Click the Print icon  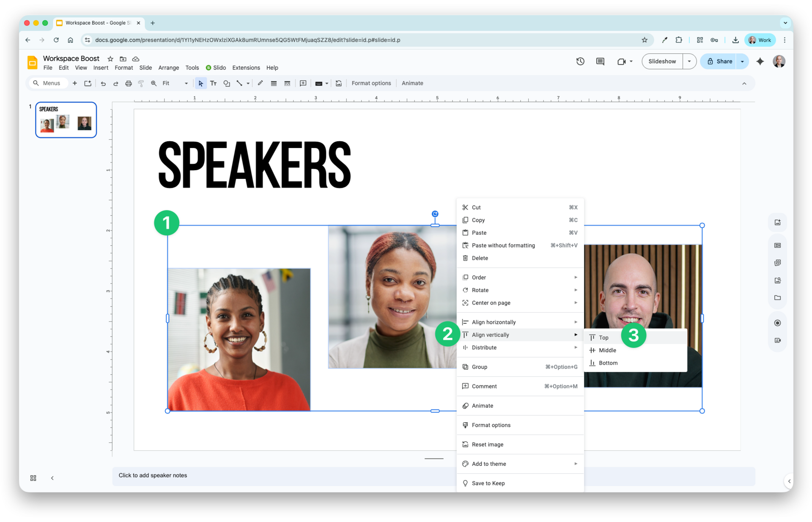click(128, 83)
